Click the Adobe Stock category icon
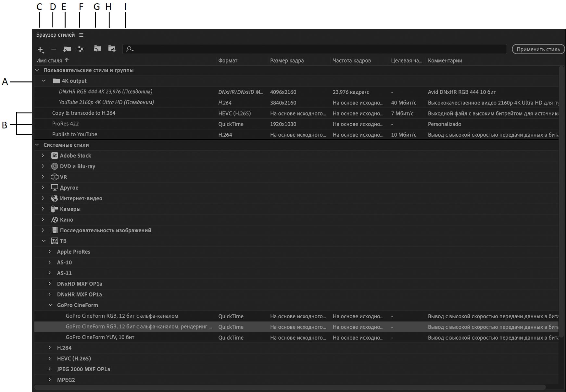Image resolution: width=566 pixels, height=392 pixels. click(55, 155)
